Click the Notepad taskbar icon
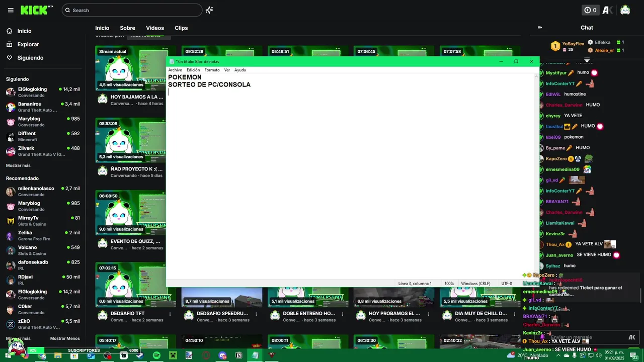The width and height of the screenshot is (644, 362). click(x=255, y=355)
